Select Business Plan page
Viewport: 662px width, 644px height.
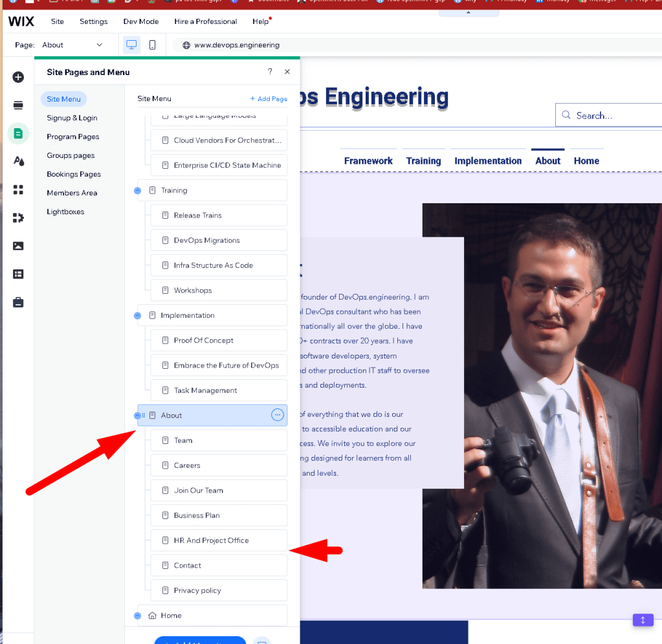pos(219,515)
